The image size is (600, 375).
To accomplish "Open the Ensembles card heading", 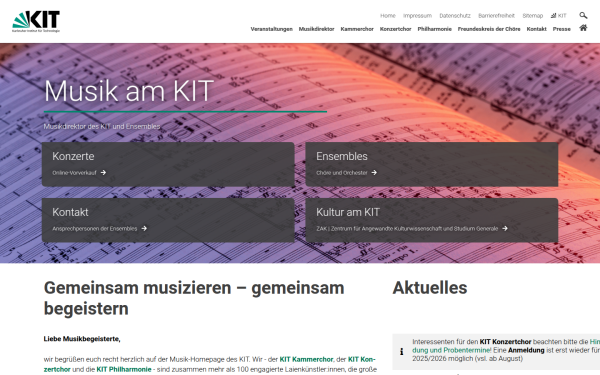I will tap(342, 157).
